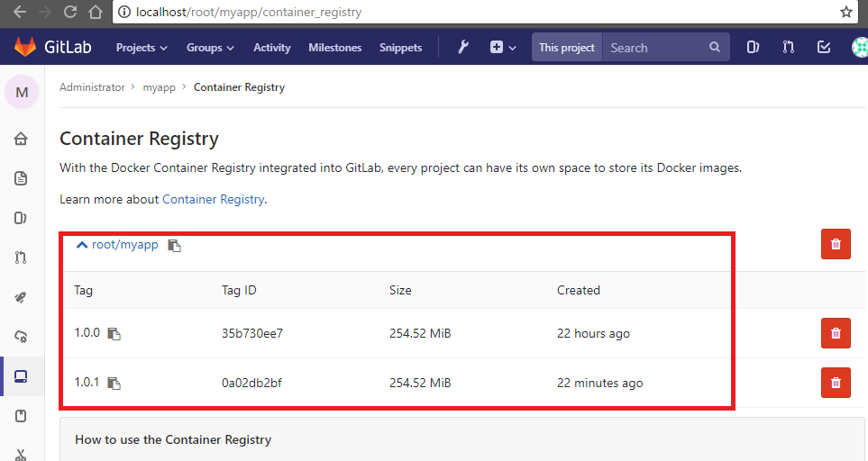868x461 pixels.
Task: Click the myapp breadcrumb link
Action: tap(159, 87)
